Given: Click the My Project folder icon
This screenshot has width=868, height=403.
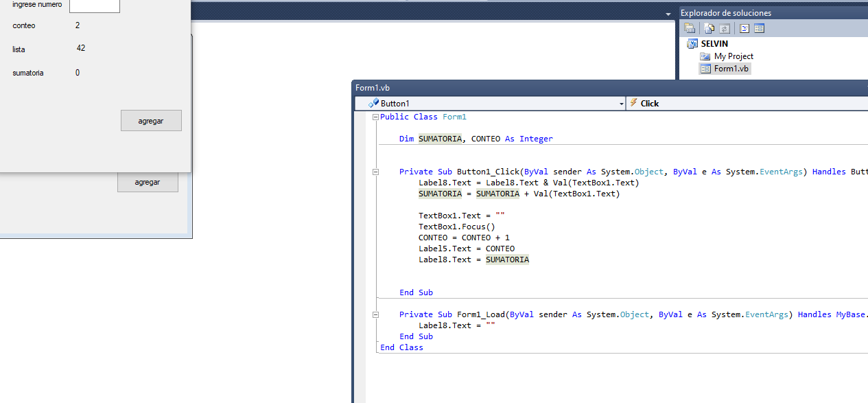Looking at the screenshot, I should point(705,56).
